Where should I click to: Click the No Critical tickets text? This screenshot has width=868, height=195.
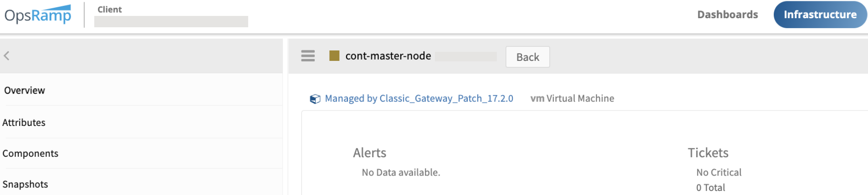pos(719,172)
